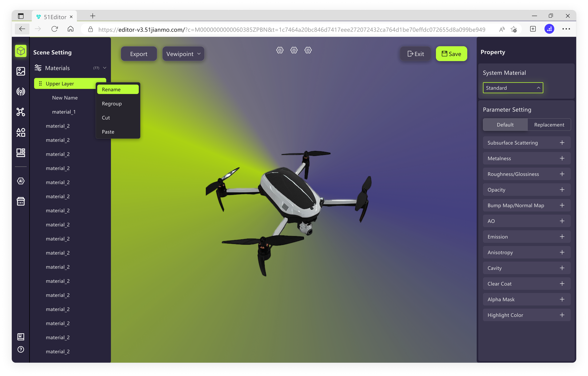Viewport: 588px width, 376px height.
Task: Open the Standard system material dropdown
Action: (x=513, y=88)
